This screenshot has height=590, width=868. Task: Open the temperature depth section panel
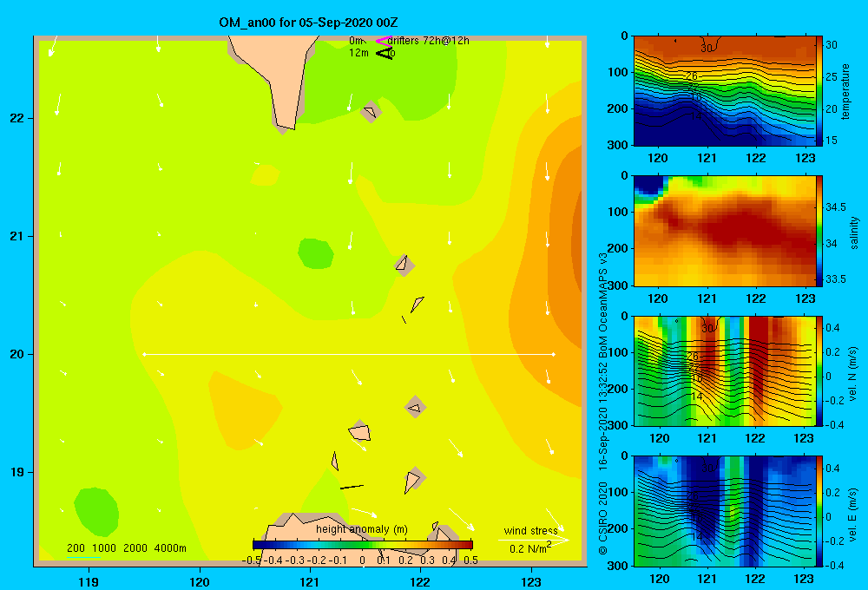click(725, 91)
